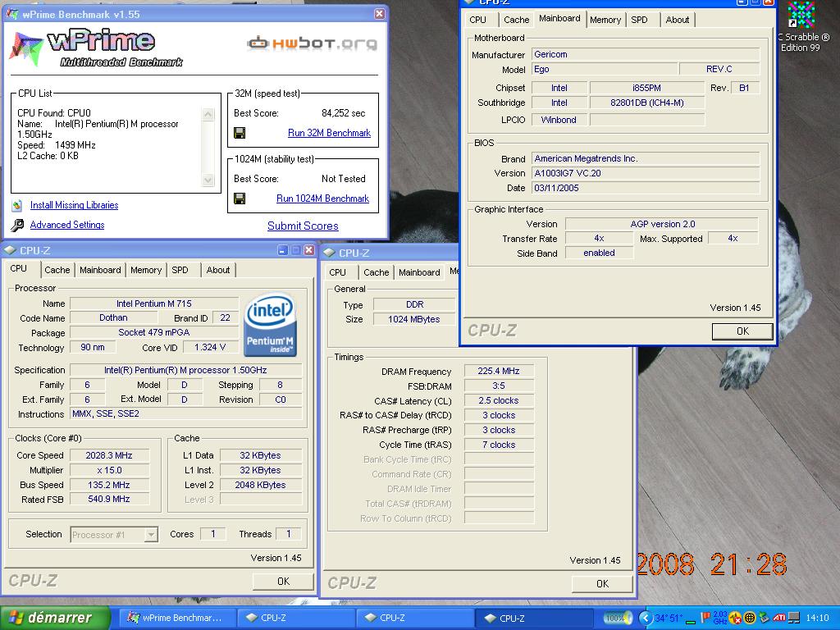The width and height of the screenshot is (840, 630).
Task: Click the Intel Pentium M inside badge
Action: 270,325
